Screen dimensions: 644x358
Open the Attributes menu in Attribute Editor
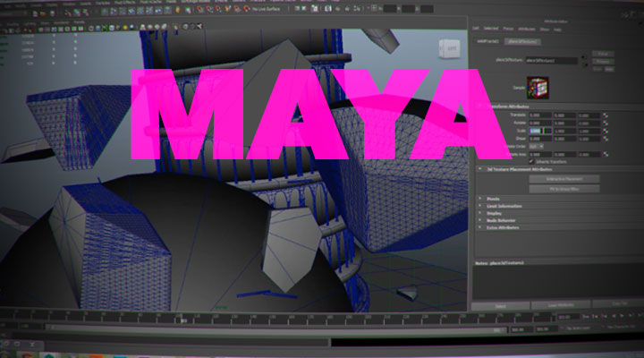click(526, 30)
